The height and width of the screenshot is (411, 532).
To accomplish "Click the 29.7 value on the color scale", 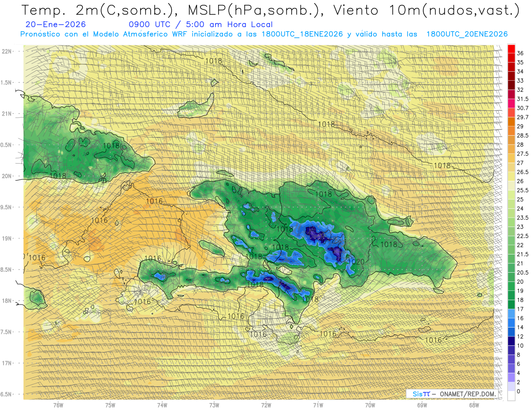I will (523, 117).
